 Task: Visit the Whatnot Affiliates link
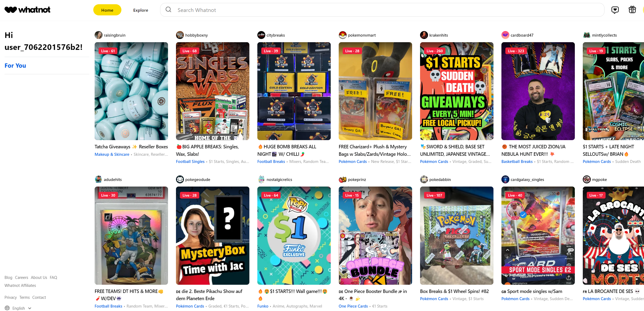(x=20, y=286)
